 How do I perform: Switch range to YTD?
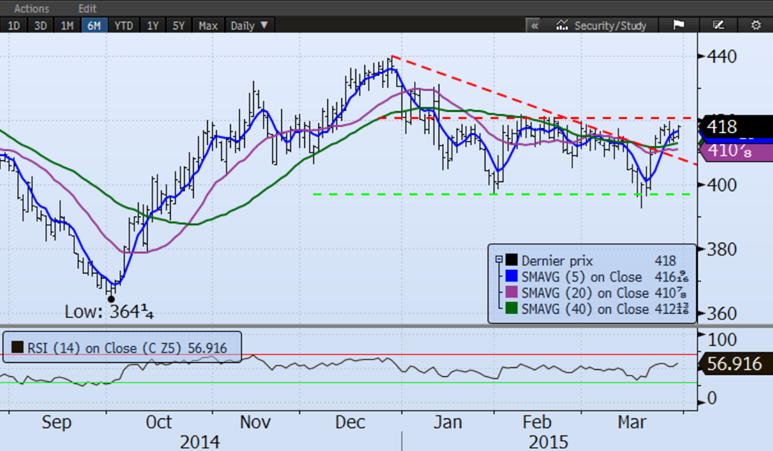coord(123,24)
